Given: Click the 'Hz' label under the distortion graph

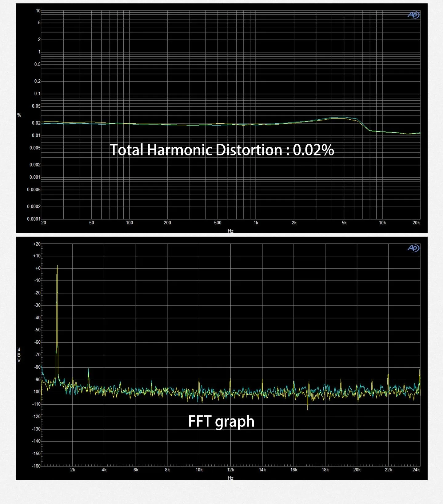Looking at the screenshot, I should [230, 231].
